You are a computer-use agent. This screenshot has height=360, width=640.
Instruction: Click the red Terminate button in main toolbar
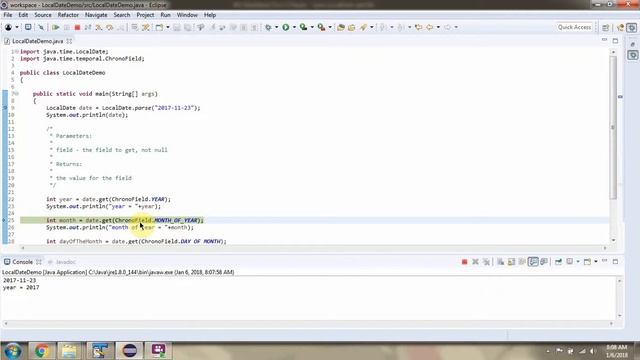click(77, 27)
